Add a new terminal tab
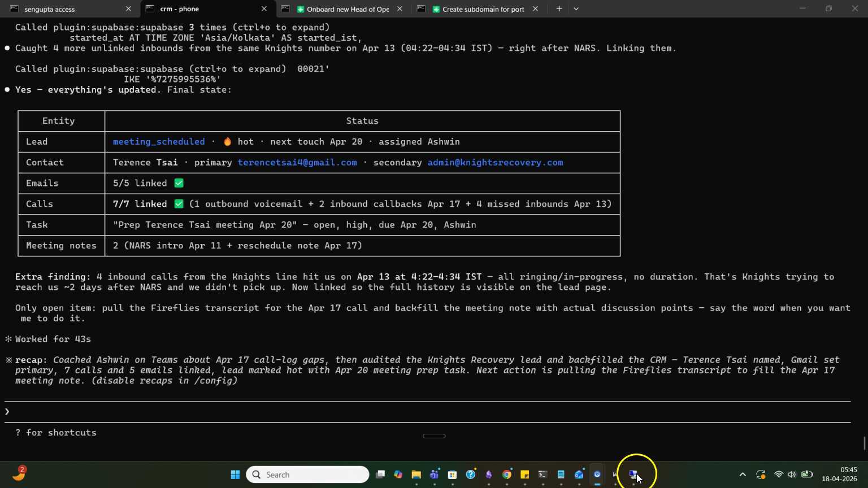 pos(559,9)
